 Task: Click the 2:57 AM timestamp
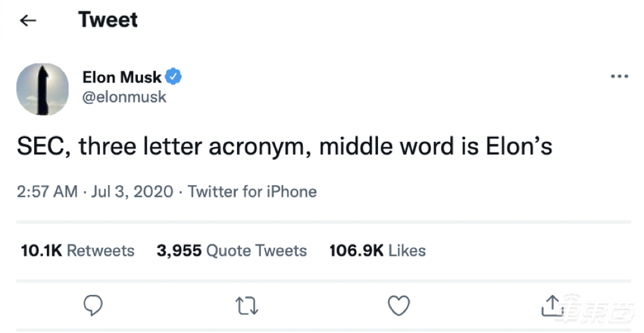47,191
